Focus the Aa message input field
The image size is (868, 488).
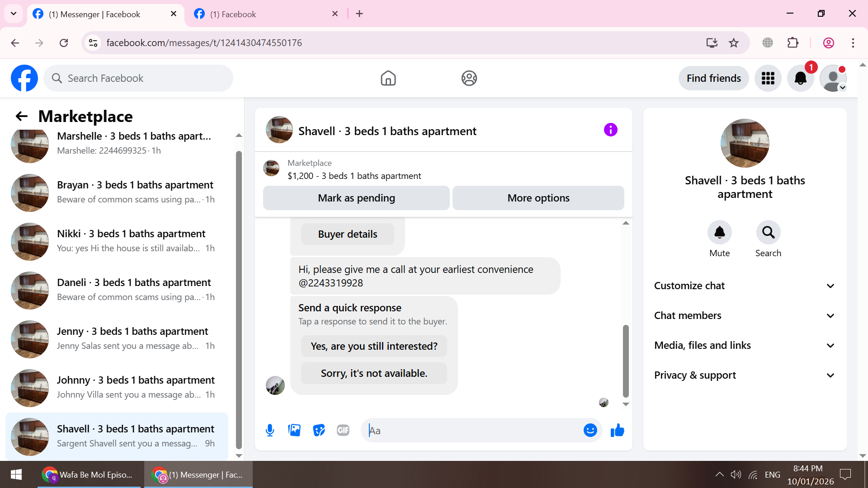tap(472, 431)
